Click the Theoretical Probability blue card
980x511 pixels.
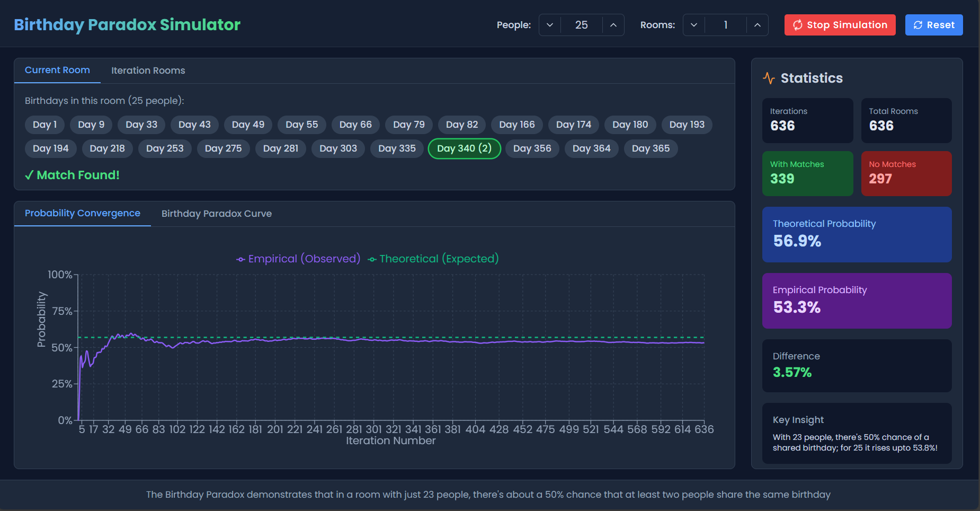click(x=857, y=234)
